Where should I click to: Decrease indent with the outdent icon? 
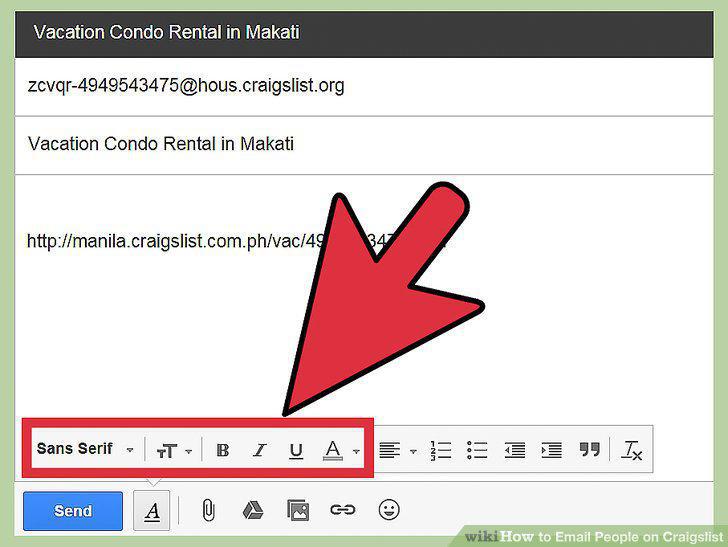pos(514,450)
